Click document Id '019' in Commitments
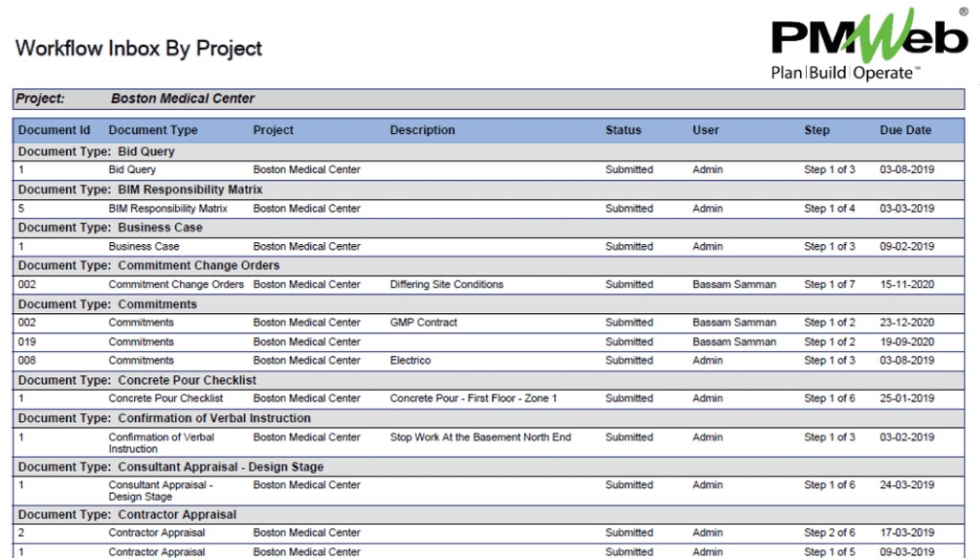Viewport: 980px width, 559px height. point(27,342)
